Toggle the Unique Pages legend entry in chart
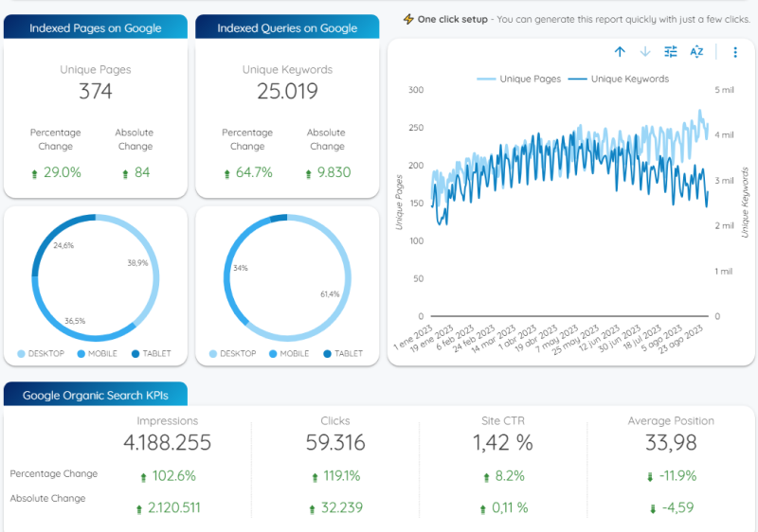 518,79
